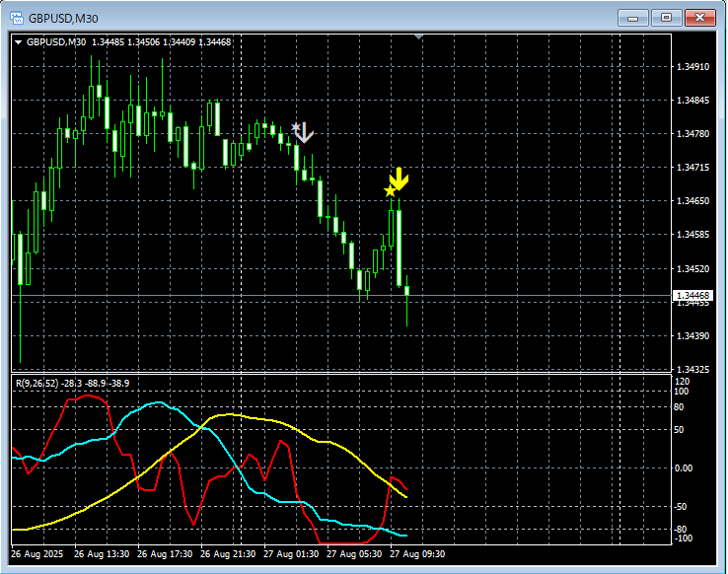Click the 27 Aug 05:30 time label
Viewport: 728px width, 574px height.
354,554
